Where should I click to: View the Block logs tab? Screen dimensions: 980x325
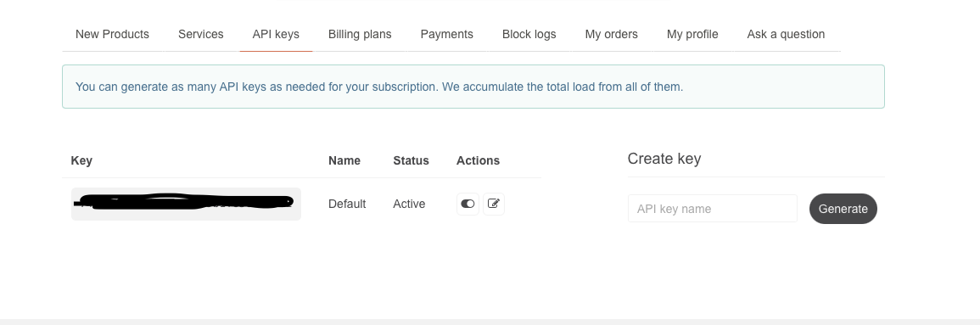coord(529,35)
